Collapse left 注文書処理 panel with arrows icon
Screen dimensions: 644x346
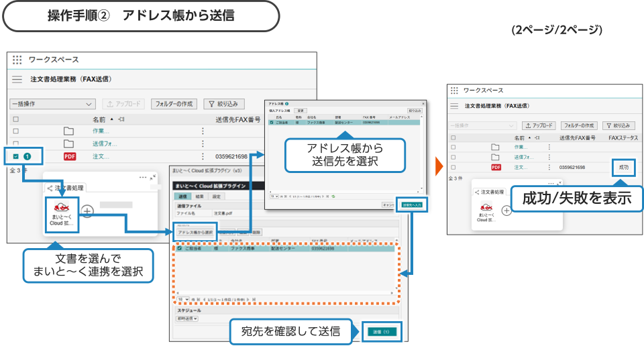(x=153, y=177)
